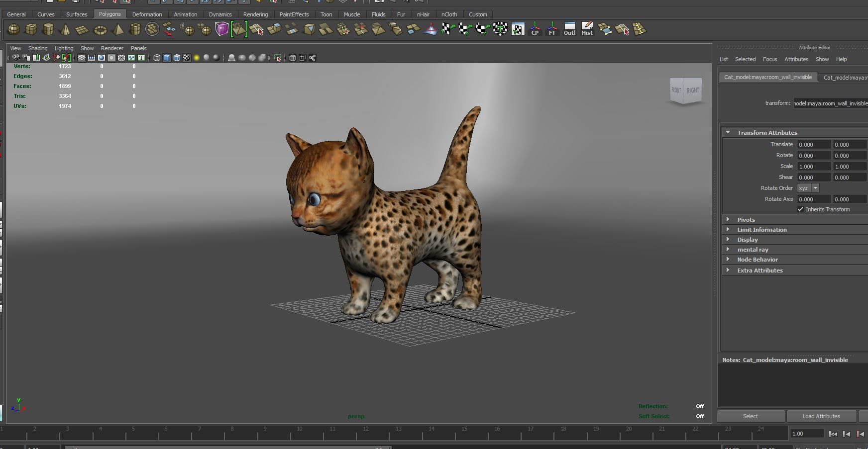Expand the Node Behavior section
The width and height of the screenshot is (868, 449).
(728, 259)
